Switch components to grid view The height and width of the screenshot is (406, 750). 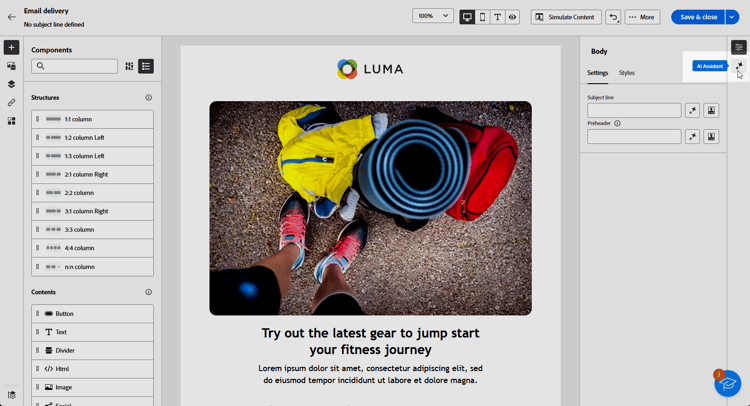point(129,66)
